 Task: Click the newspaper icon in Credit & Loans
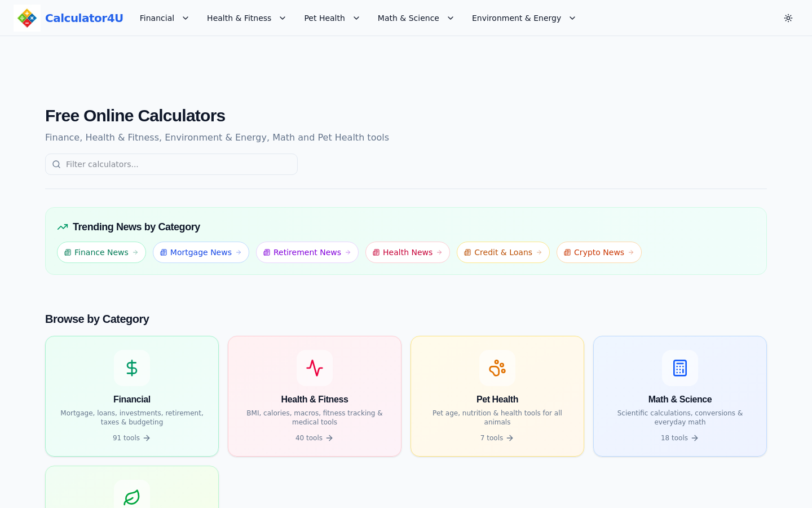point(467,252)
